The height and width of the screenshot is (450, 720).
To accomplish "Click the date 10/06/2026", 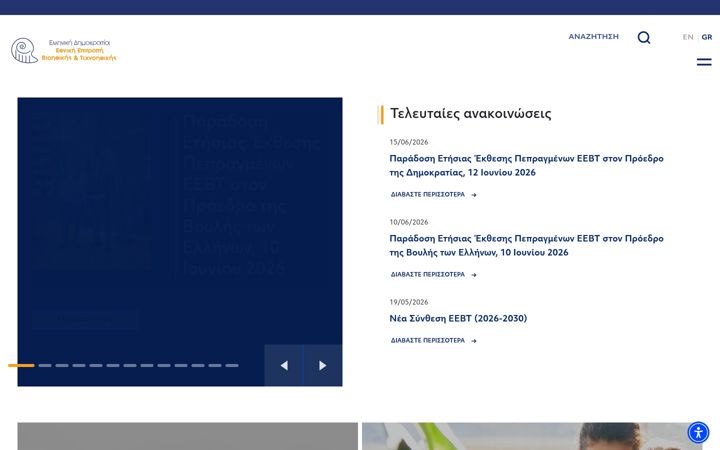I will pyautogui.click(x=409, y=222).
